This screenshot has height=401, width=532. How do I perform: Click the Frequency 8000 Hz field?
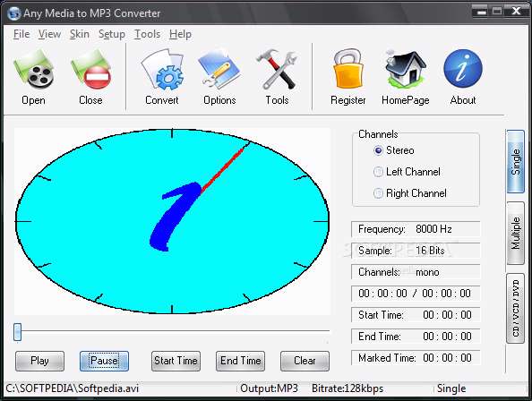(416, 229)
